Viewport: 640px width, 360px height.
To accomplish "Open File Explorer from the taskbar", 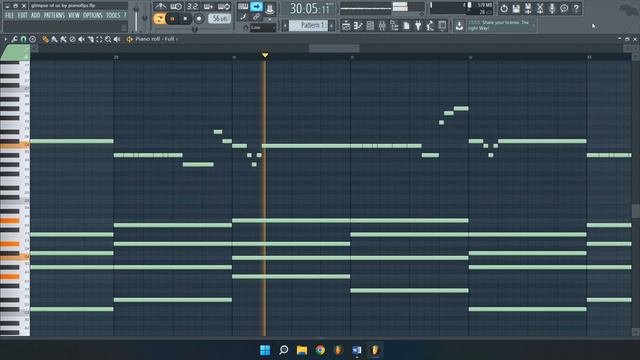I will pyautogui.click(x=302, y=350).
